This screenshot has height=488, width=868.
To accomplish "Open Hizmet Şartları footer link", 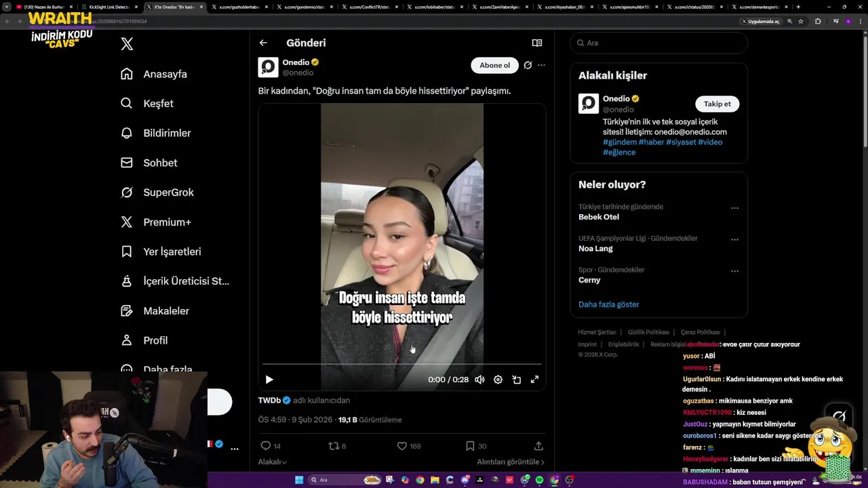I will point(597,332).
